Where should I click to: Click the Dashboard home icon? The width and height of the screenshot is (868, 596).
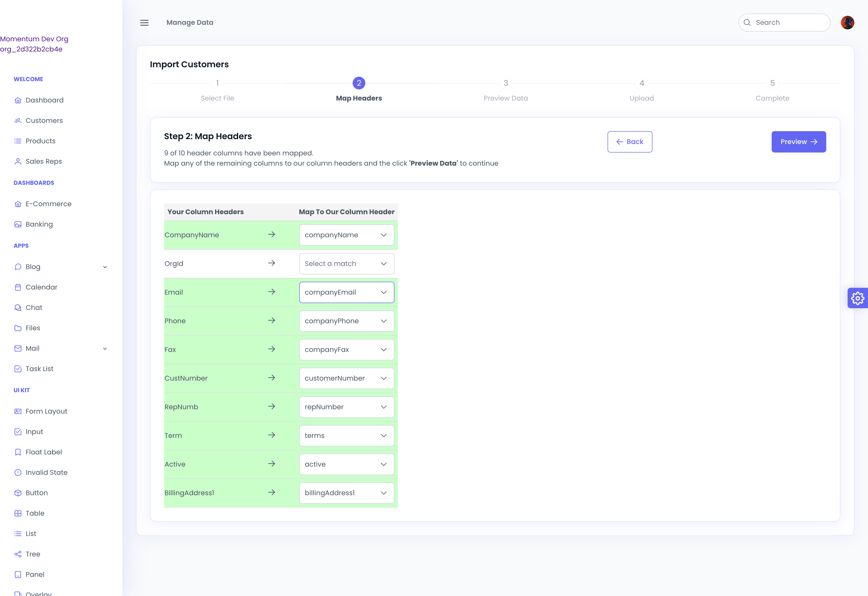[x=18, y=100]
